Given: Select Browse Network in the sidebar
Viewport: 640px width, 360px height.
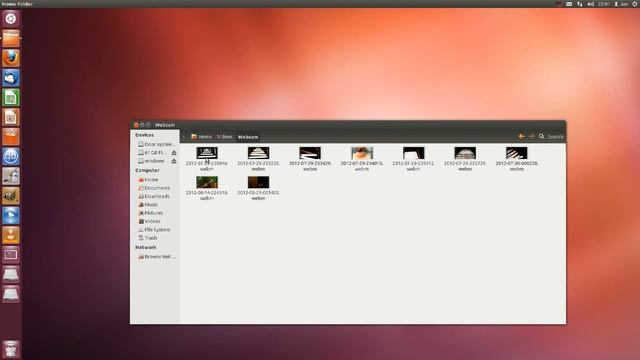Looking at the screenshot, I should tap(156, 257).
